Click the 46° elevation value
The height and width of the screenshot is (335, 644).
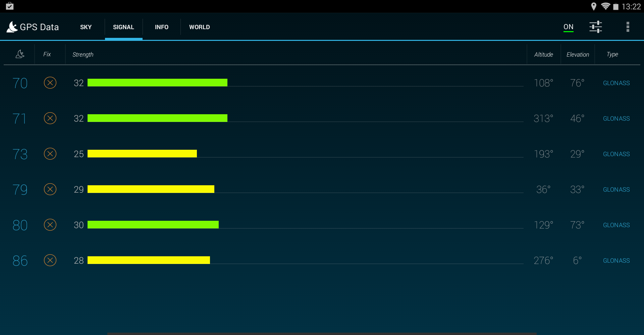577,119
